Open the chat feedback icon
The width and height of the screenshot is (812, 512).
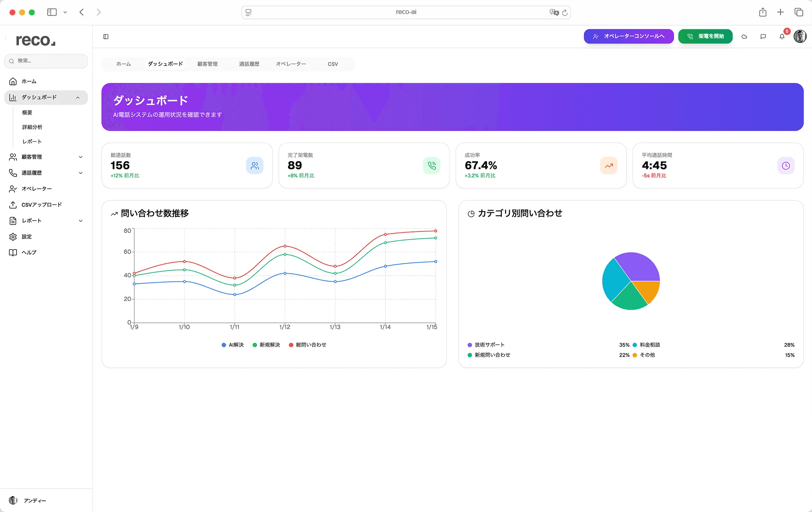click(763, 36)
